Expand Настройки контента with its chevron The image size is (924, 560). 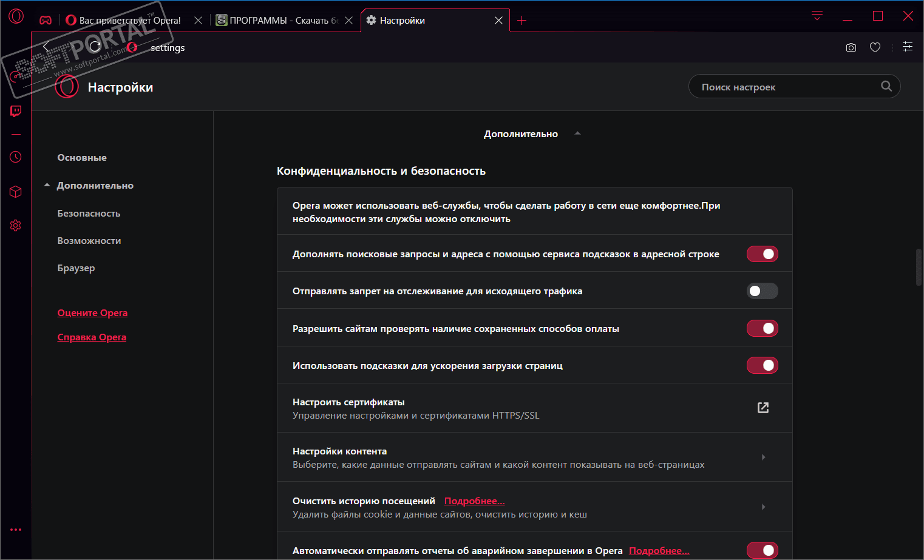763,457
